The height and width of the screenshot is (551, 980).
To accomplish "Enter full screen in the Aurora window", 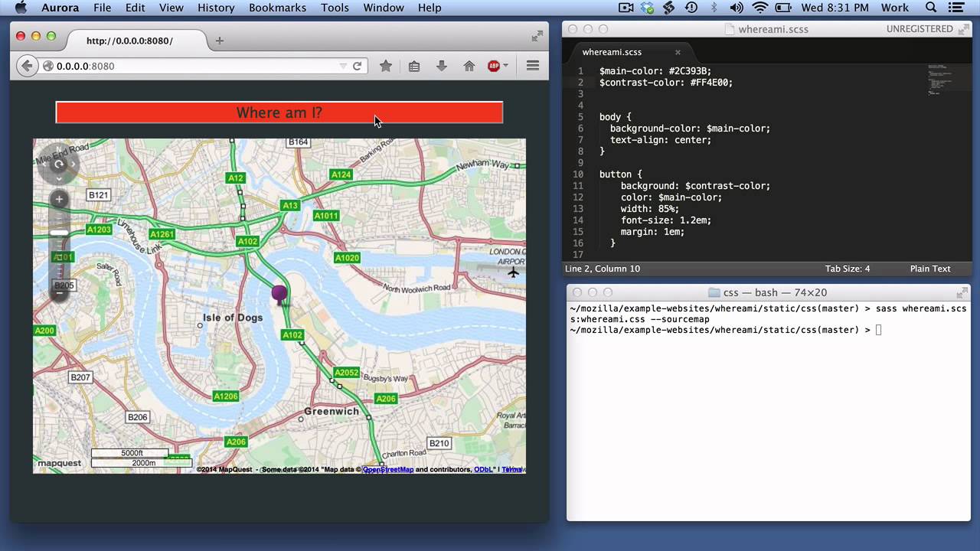I will click(537, 35).
